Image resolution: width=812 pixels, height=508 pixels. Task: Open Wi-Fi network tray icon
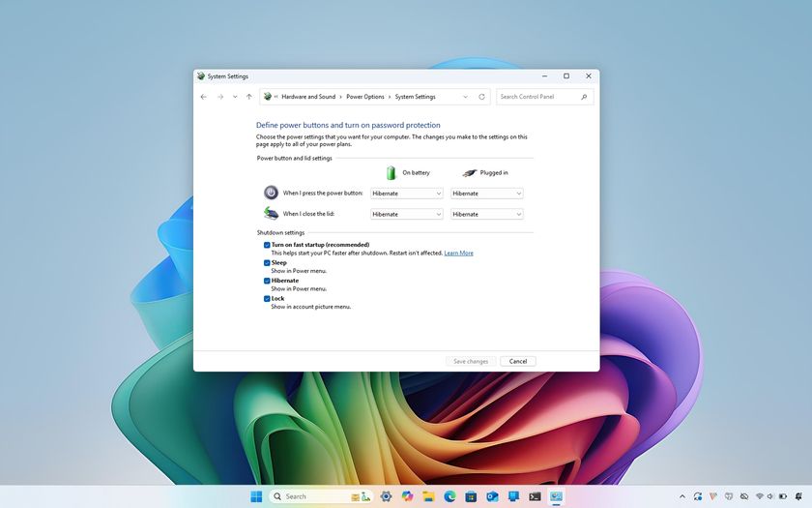pyautogui.click(x=760, y=496)
